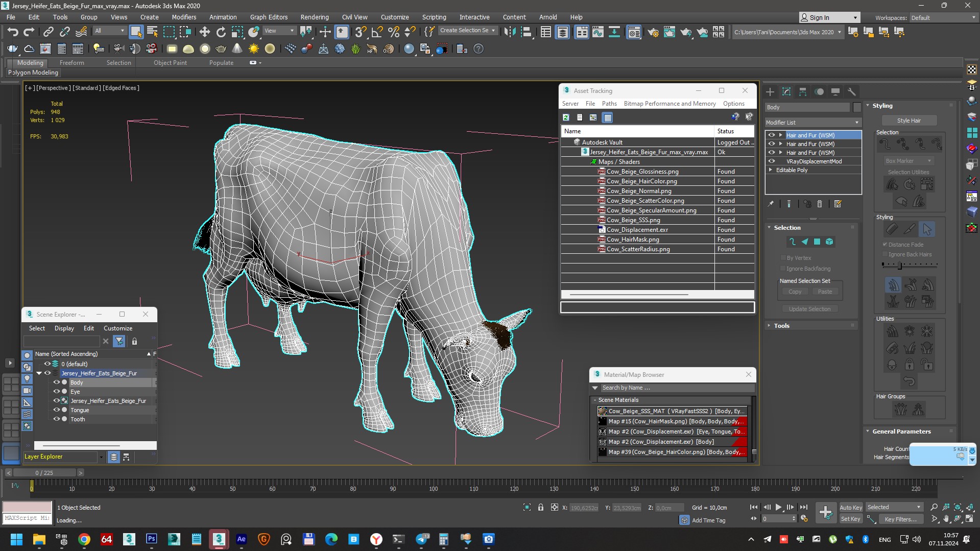Open the Box Marker dropdown

tap(909, 161)
